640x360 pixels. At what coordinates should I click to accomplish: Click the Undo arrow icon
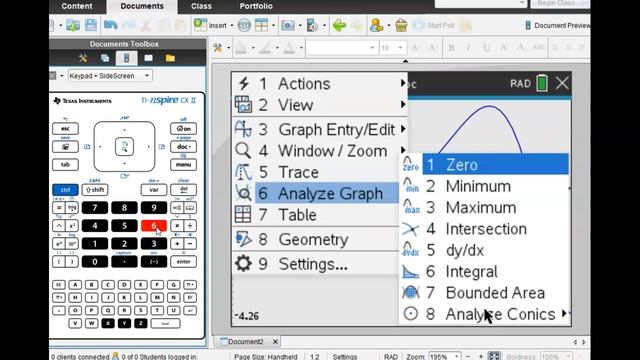(x=110, y=25)
